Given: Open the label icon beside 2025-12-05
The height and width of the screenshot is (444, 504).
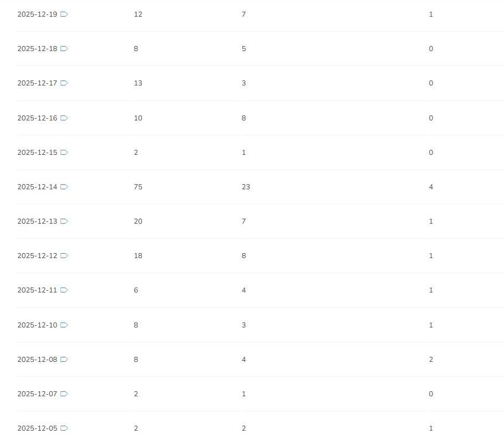Looking at the screenshot, I should (64, 428).
